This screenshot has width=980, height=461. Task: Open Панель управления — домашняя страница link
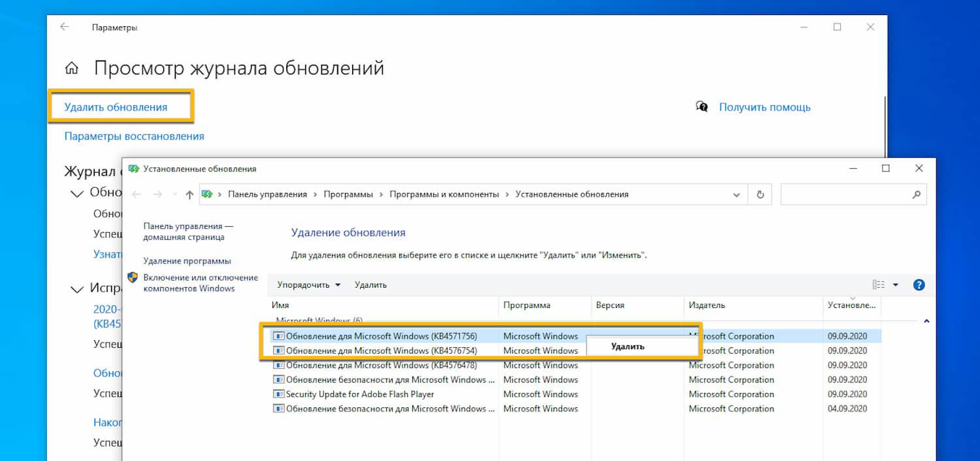pos(188,231)
